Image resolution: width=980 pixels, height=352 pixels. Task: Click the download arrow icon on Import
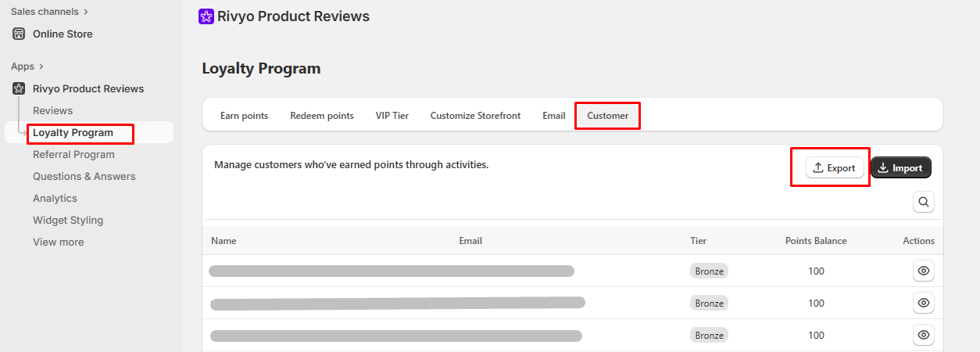point(883,168)
